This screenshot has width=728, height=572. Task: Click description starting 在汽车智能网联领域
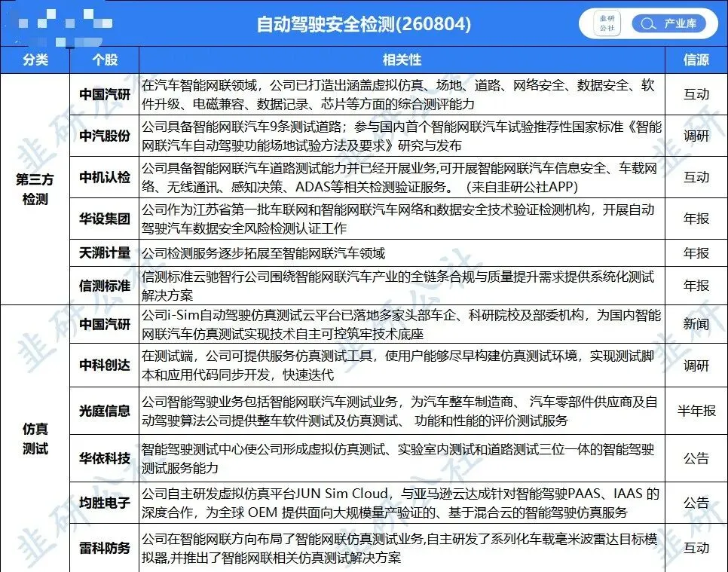[x=399, y=95]
